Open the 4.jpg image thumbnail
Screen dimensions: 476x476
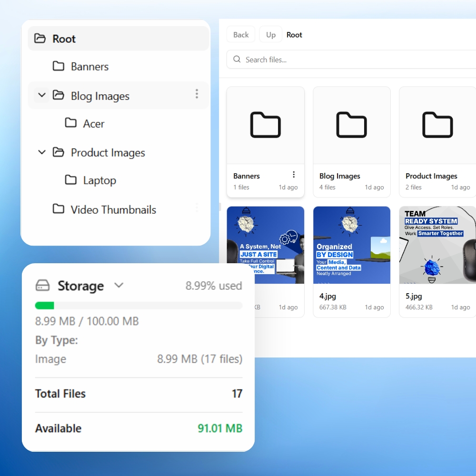pos(351,245)
